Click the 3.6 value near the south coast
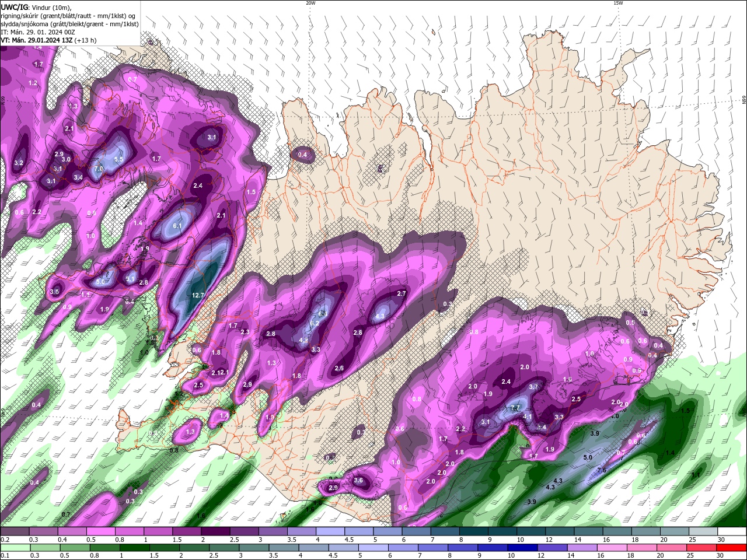747x560 pixels. pyautogui.click(x=358, y=481)
